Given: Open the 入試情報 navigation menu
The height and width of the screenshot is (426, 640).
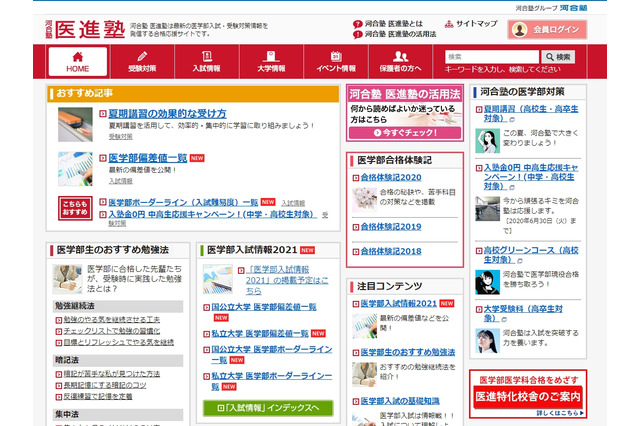Looking at the screenshot, I should [x=207, y=61].
